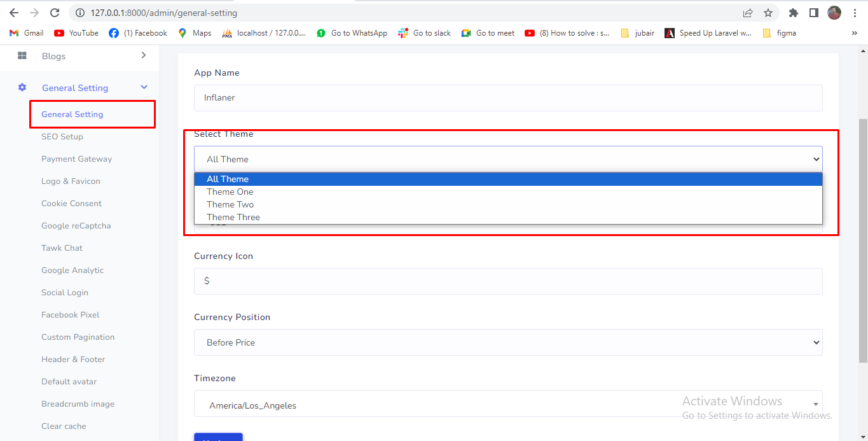The height and width of the screenshot is (441, 868).
Task: Open the browser extensions puzzle icon
Action: click(793, 13)
